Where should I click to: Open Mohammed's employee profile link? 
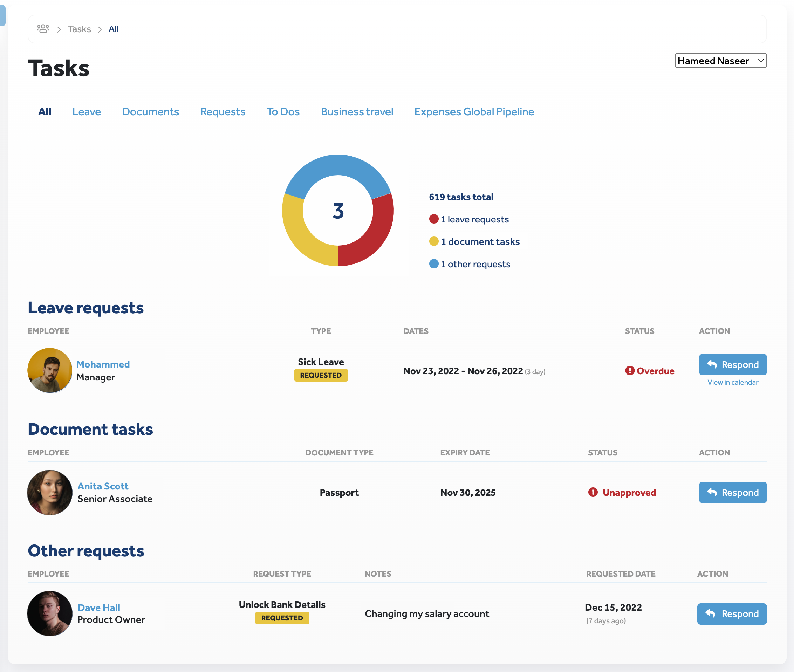tap(103, 364)
